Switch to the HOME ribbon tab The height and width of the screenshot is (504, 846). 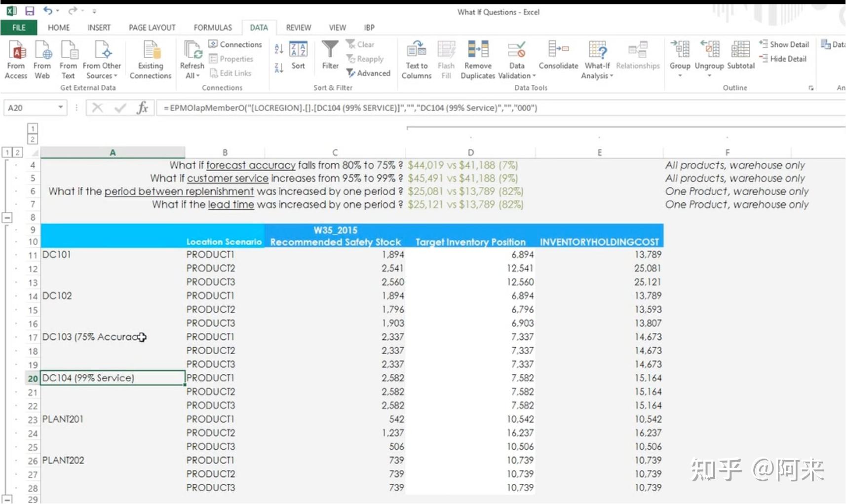point(58,27)
